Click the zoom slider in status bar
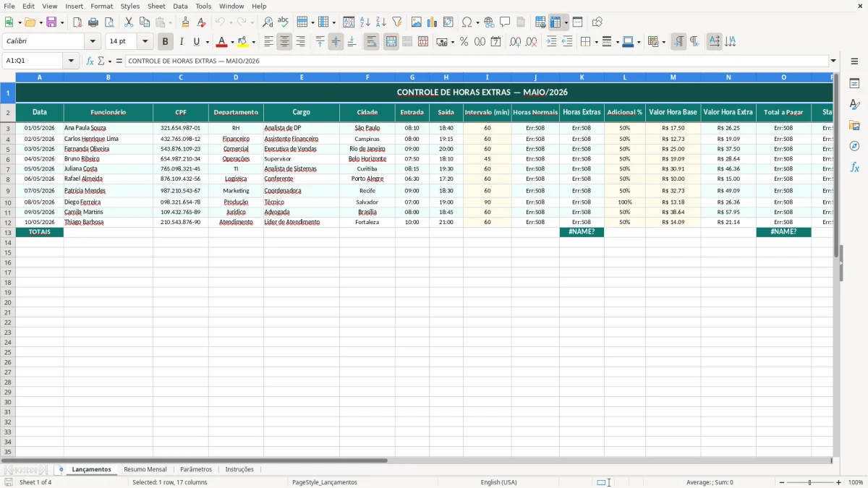Screen dimensions: 868x488 (810, 482)
